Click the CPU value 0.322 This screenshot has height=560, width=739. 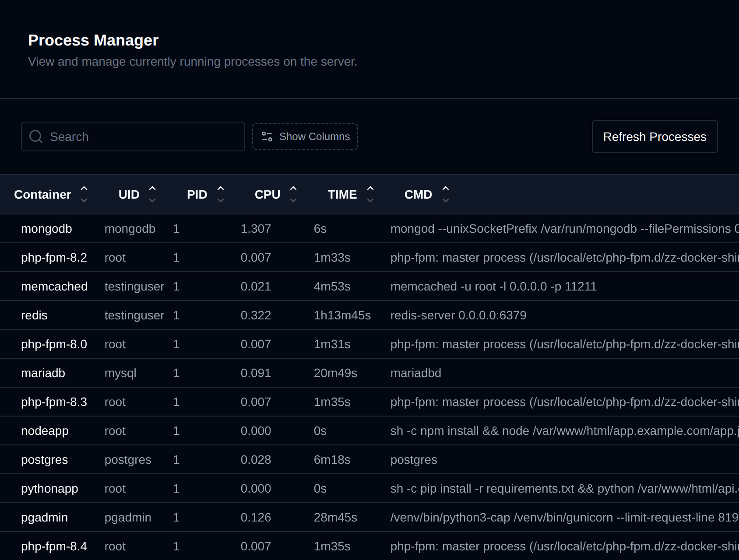[x=256, y=315]
